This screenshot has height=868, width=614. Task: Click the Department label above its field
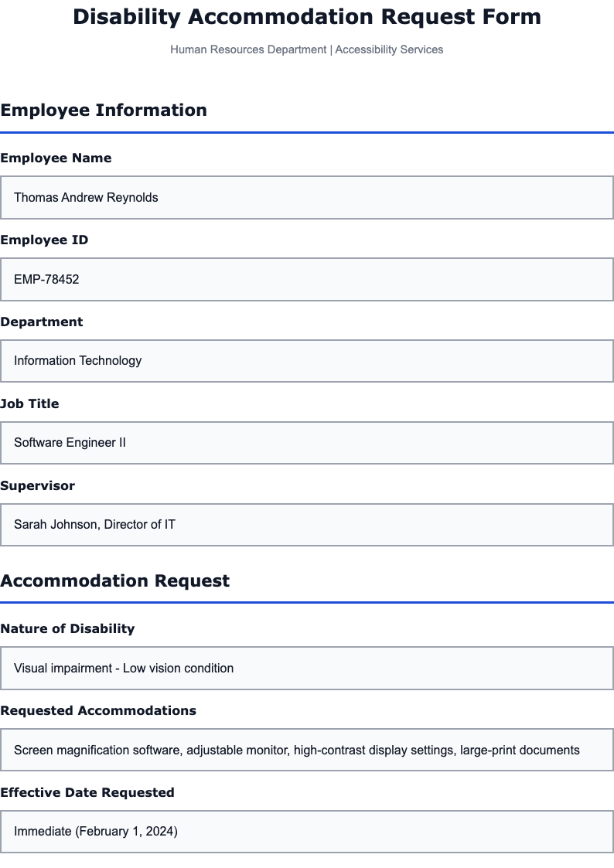tap(42, 322)
